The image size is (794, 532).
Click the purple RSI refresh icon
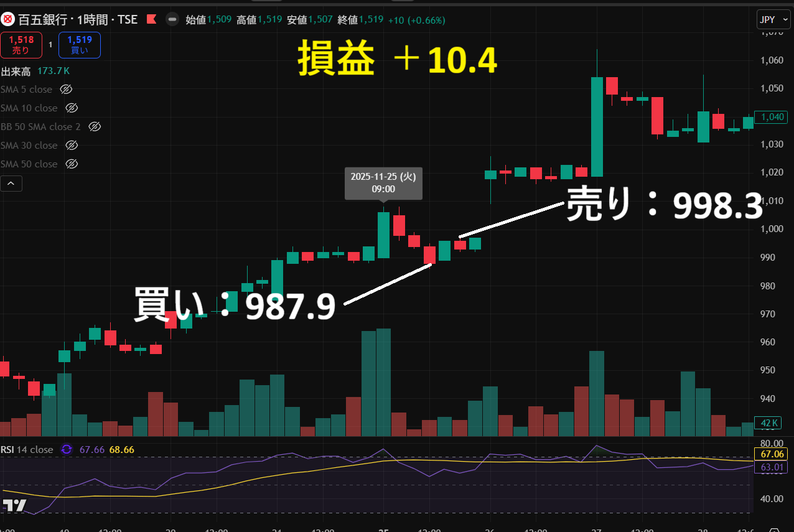click(x=67, y=449)
